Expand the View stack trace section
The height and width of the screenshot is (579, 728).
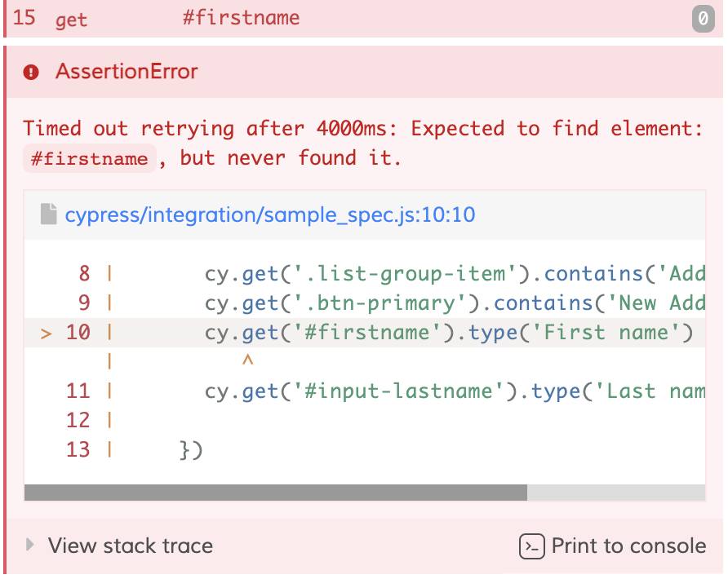coord(130,546)
